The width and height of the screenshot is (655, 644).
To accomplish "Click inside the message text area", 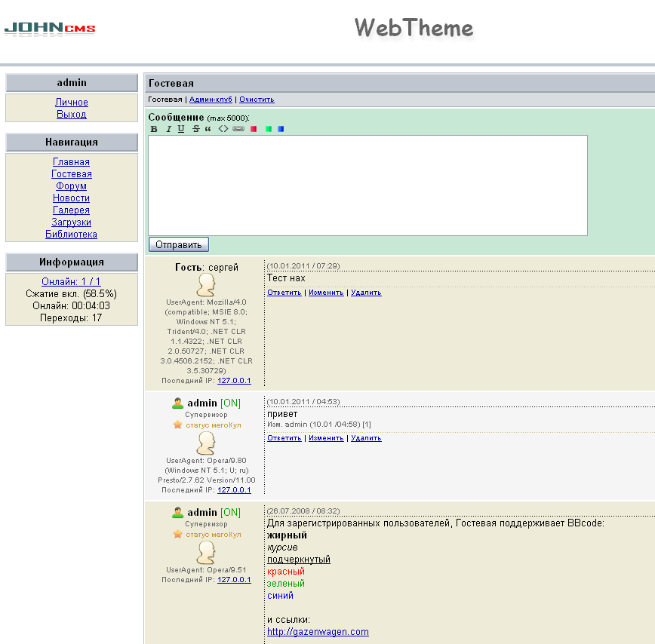I will (x=367, y=185).
